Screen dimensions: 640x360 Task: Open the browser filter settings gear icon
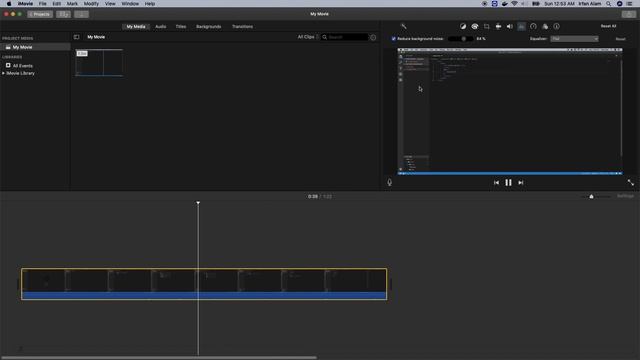coord(373,37)
